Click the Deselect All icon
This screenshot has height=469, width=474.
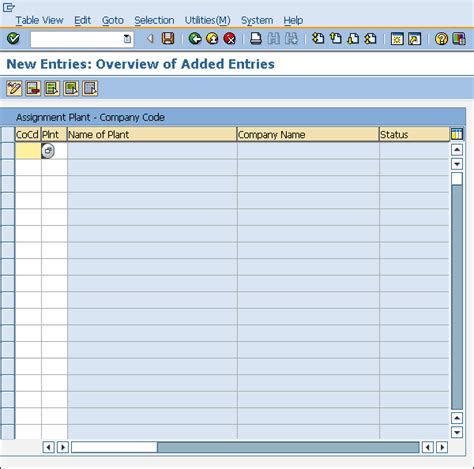[x=90, y=88]
